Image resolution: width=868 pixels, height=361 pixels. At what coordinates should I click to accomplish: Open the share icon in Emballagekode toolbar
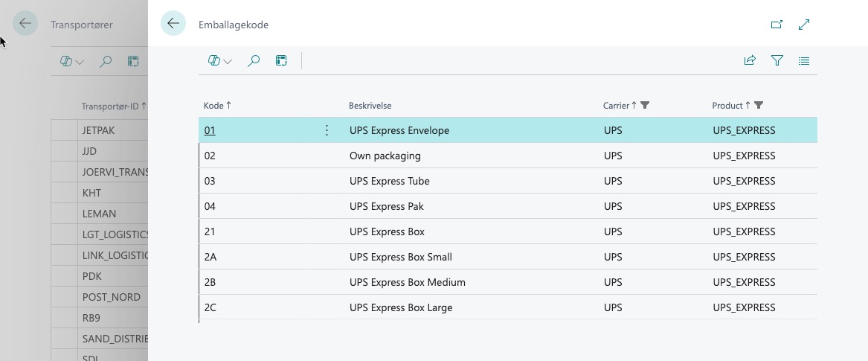tap(750, 61)
